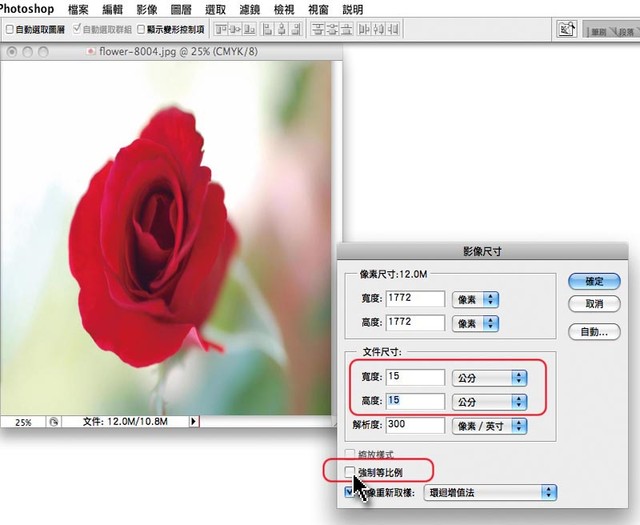640x525 pixels.
Task: Zoom the flower-8004.jpg document window
Action: (43, 52)
